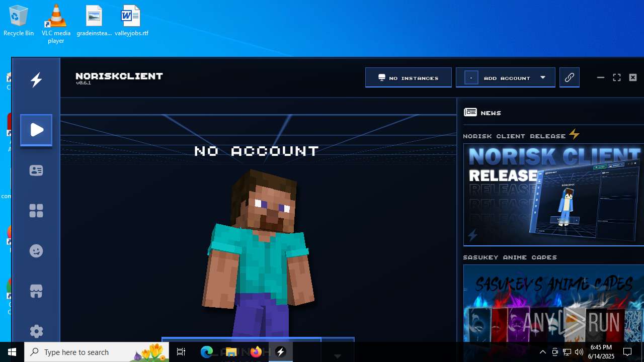Select the gradeinstea... image file on desktop
The height and width of the screenshot is (362, 644).
tap(94, 21)
